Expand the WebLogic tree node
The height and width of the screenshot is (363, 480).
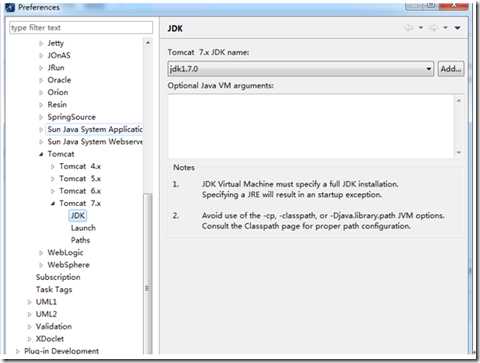[41, 253]
